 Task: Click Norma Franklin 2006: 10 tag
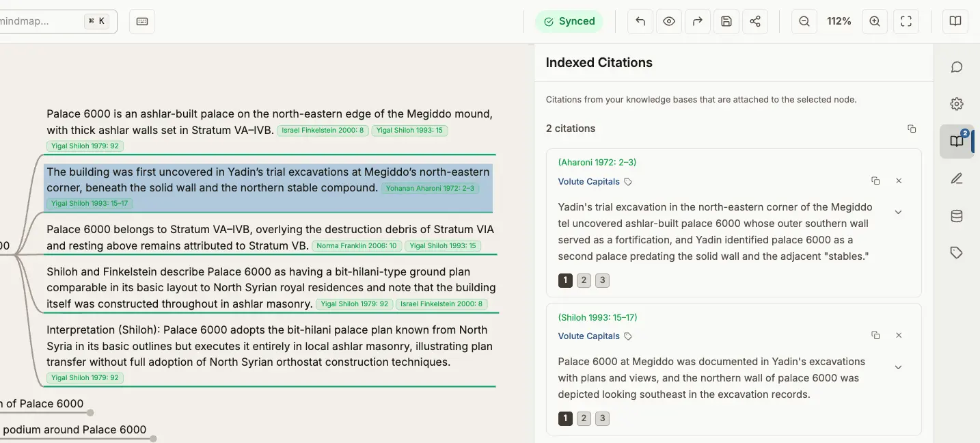point(357,246)
